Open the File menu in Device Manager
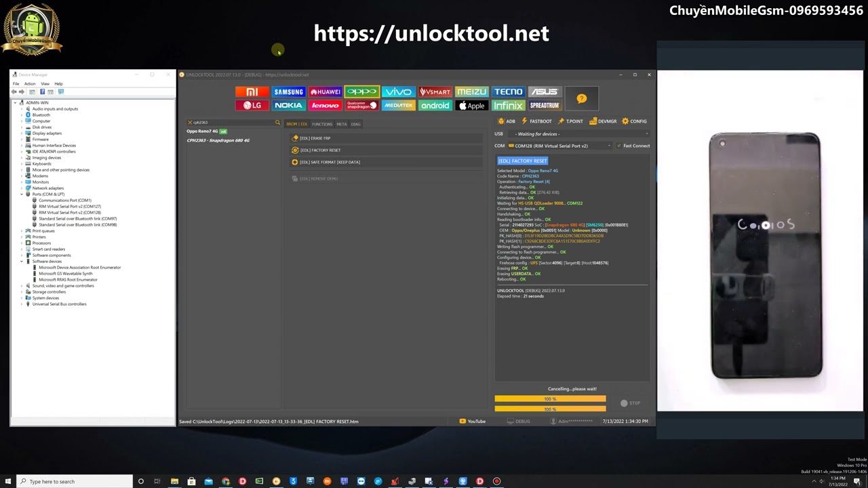 point(16,83)
